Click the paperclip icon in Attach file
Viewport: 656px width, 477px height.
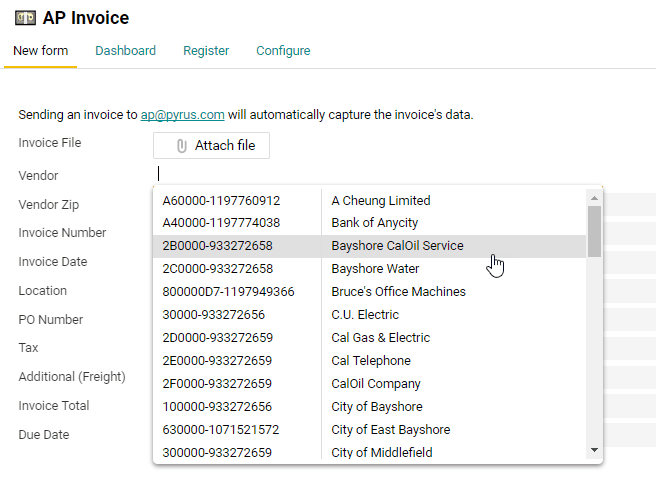click(x=181, y=146)
